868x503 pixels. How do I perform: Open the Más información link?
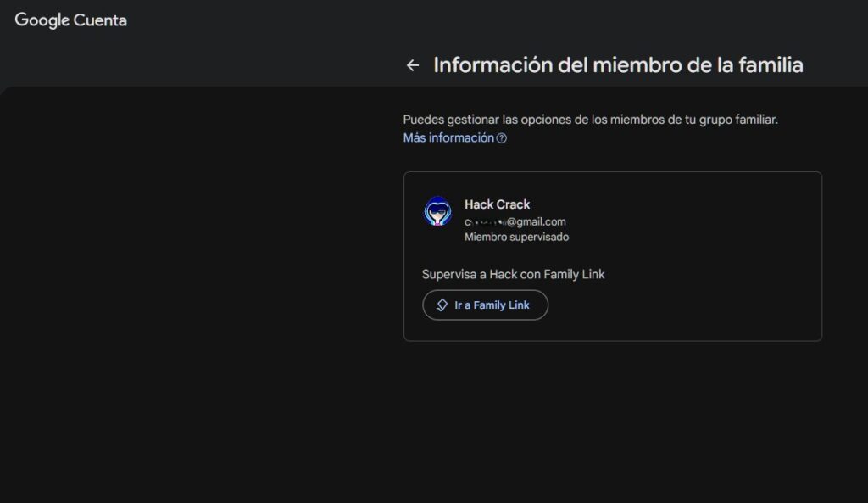448,138
